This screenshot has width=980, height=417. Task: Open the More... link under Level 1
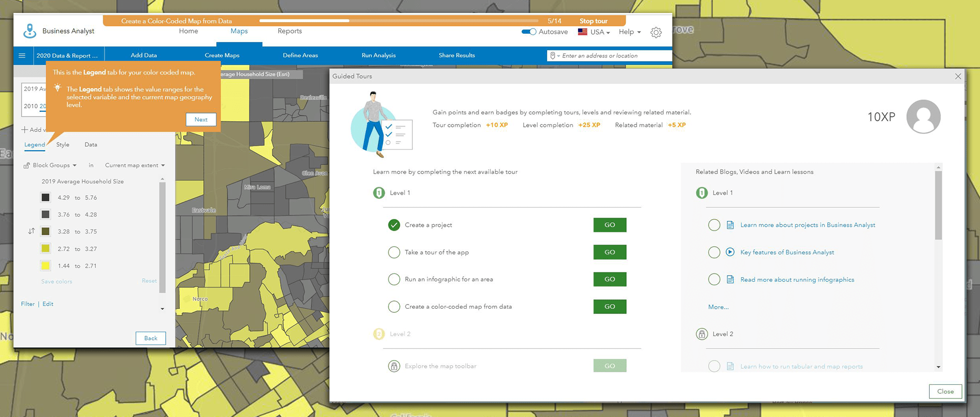[718, 307]
